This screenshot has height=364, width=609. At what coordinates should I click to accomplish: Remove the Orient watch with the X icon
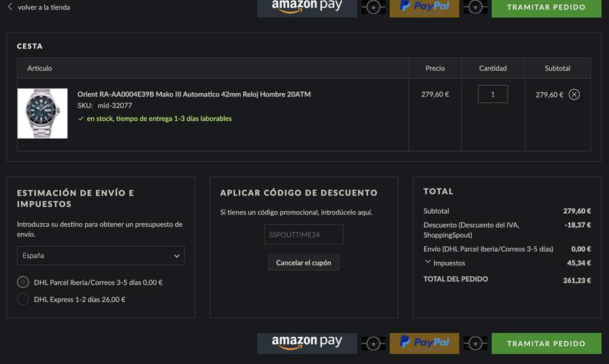coord(574,95)
